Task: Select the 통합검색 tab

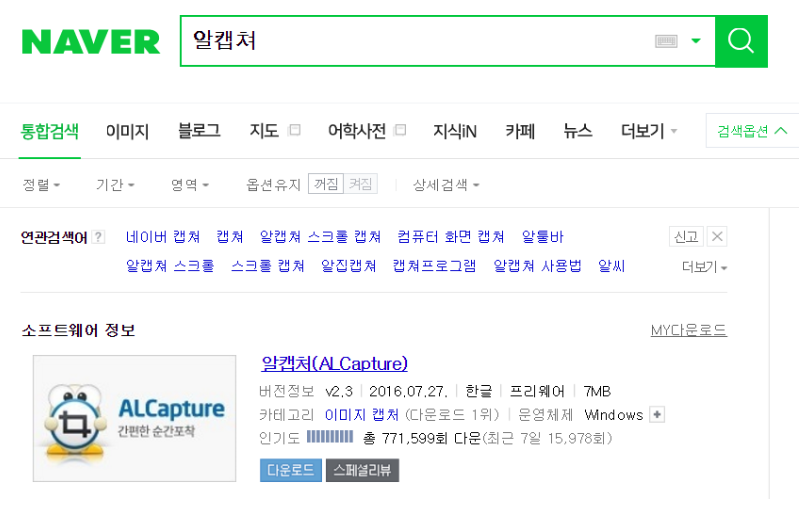Action: pos(50,132)
